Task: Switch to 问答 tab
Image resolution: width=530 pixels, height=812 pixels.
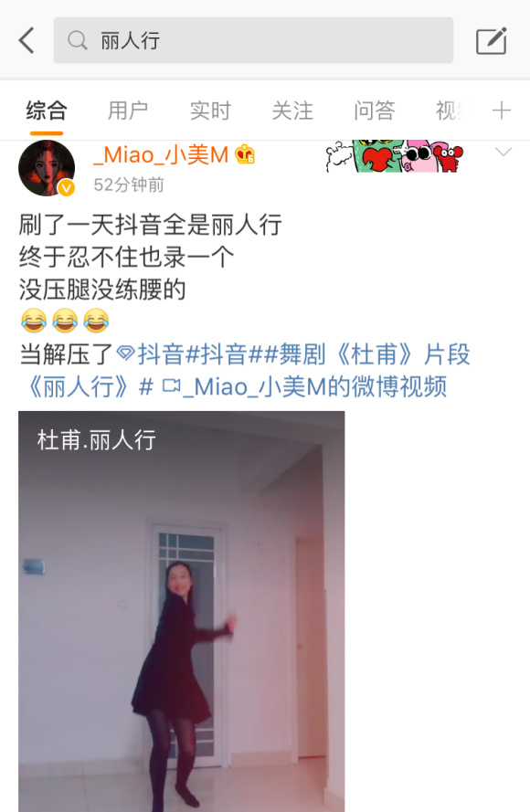Action: point(375,111)
